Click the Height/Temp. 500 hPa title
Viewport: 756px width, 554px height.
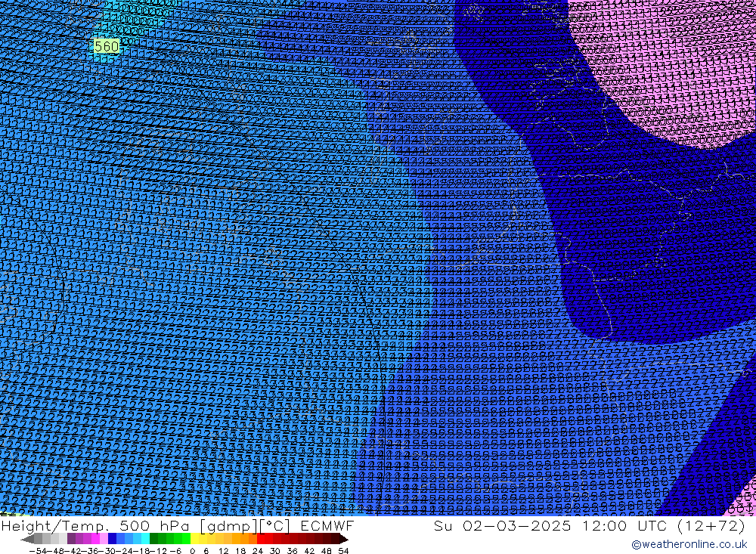[95, 525]
